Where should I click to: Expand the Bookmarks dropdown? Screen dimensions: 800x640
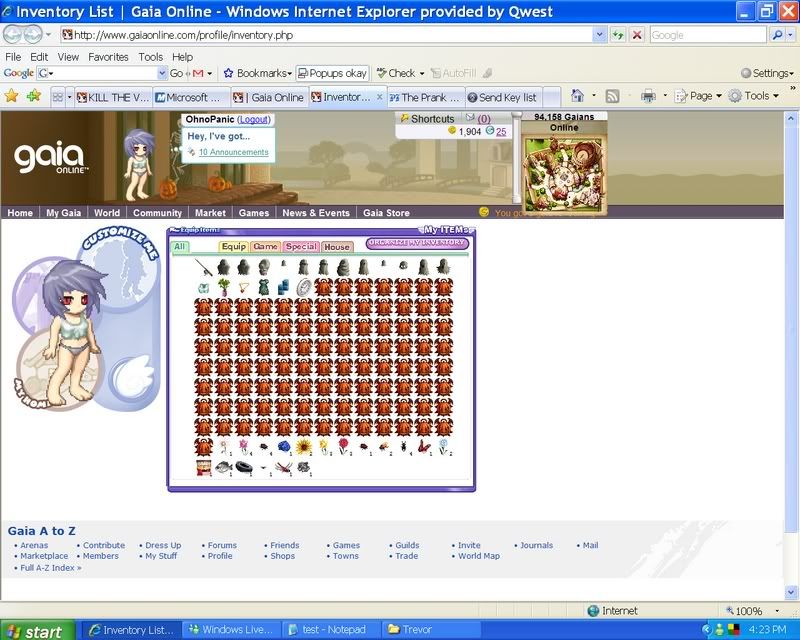coord(290,73)
